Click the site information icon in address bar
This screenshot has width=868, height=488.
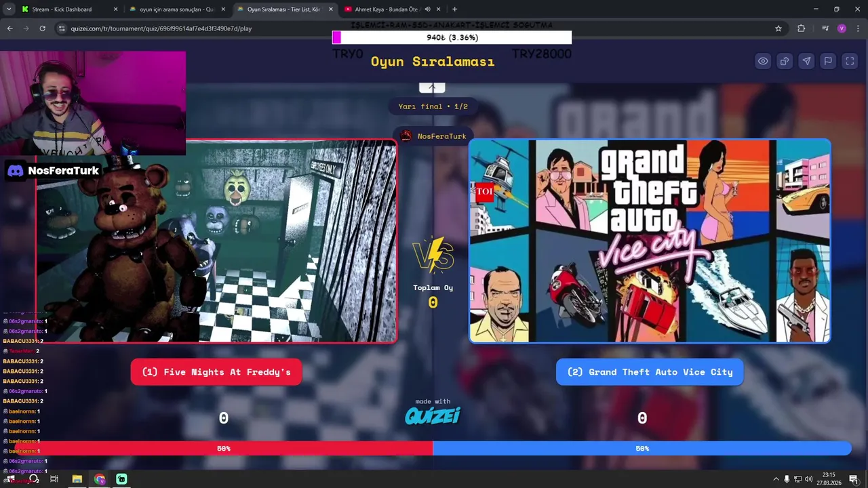pyautogui.click(x=62, y=28)
